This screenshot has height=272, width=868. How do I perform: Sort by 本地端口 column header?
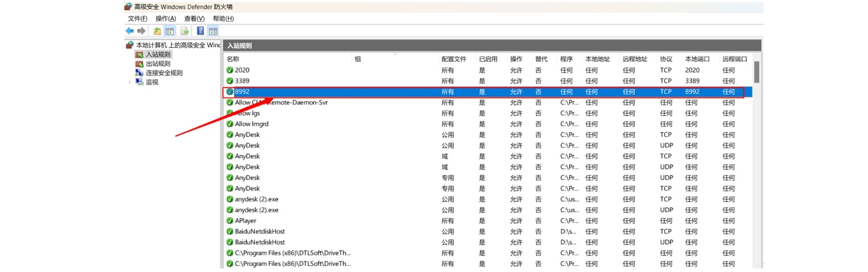pos(697,59)
